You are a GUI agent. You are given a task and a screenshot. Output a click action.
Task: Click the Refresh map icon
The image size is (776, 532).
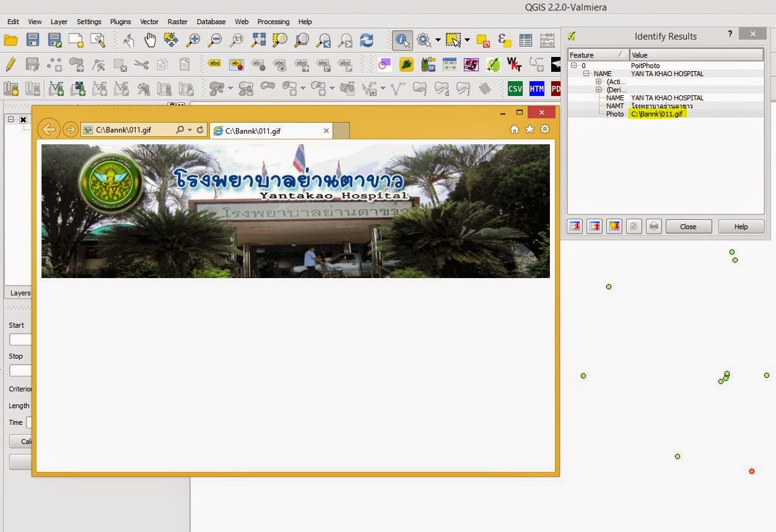pyautogui.click(x=367, y=41)
